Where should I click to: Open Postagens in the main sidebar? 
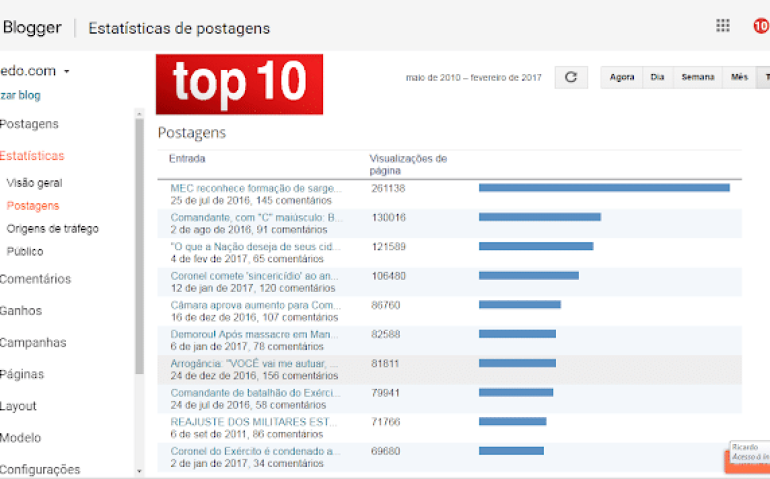(29, 124)
